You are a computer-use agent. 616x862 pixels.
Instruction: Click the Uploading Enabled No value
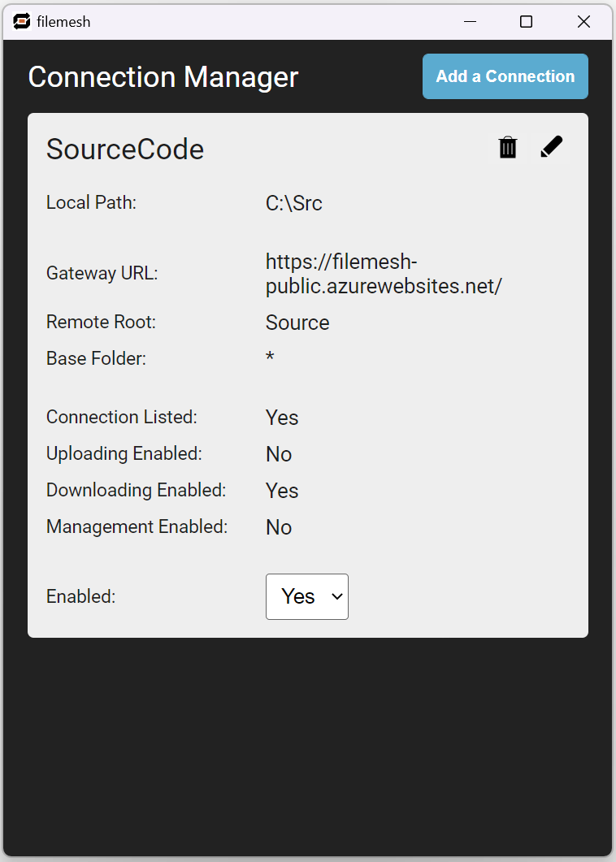click(279, 454)
